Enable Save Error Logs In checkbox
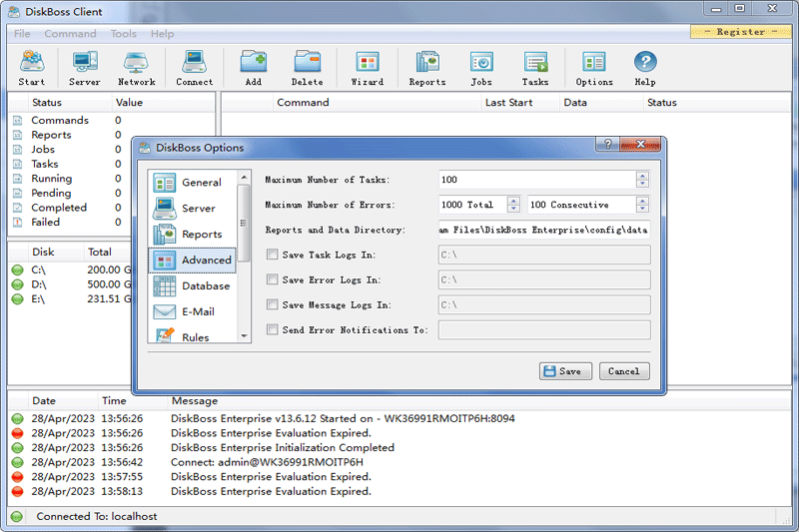799x532 pixels. tap(273, 280)
